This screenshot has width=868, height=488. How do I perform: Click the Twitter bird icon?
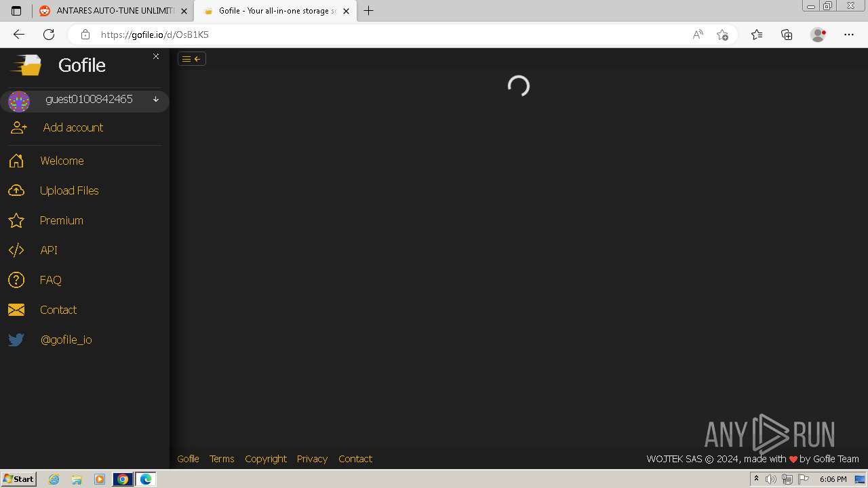16,340
